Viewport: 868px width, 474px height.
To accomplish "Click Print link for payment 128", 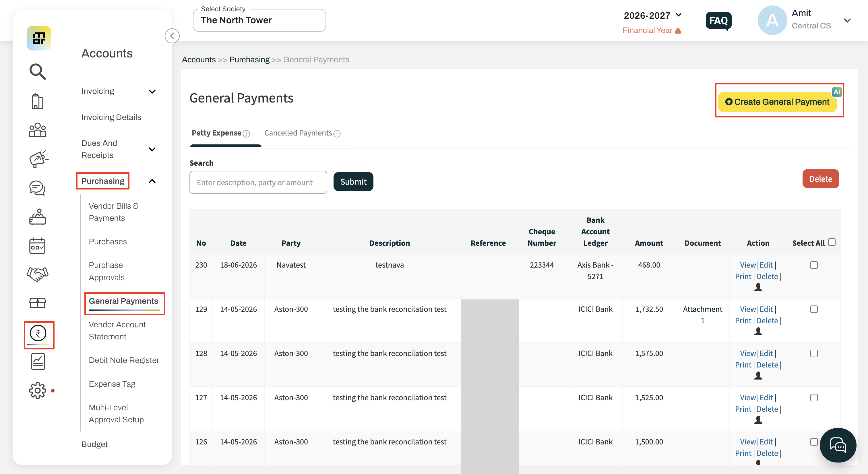I will [x=743, y=365].
